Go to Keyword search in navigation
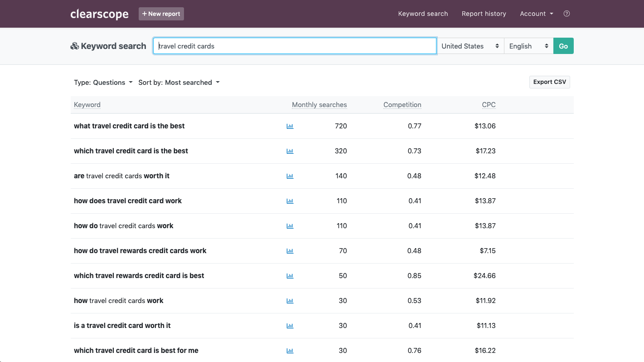This screenshot has height=362, width=644. tap(423, 14)
